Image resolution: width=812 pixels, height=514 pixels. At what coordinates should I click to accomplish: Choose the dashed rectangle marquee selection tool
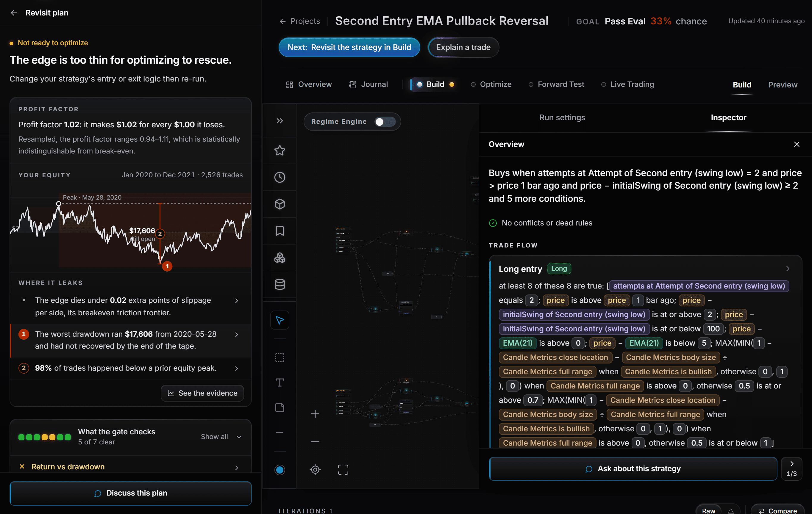click(279, 357)
